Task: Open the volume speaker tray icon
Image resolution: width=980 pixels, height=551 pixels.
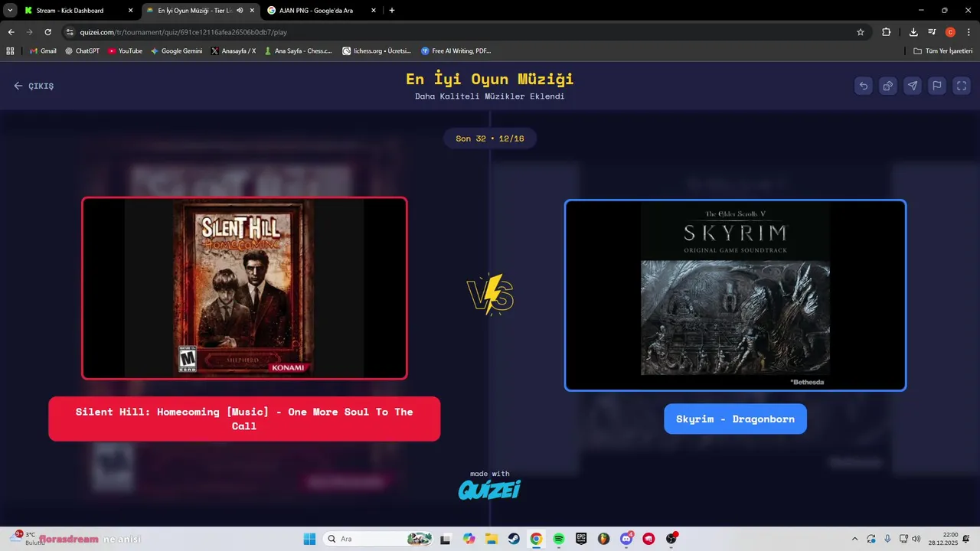Action: tap(916, 539)
